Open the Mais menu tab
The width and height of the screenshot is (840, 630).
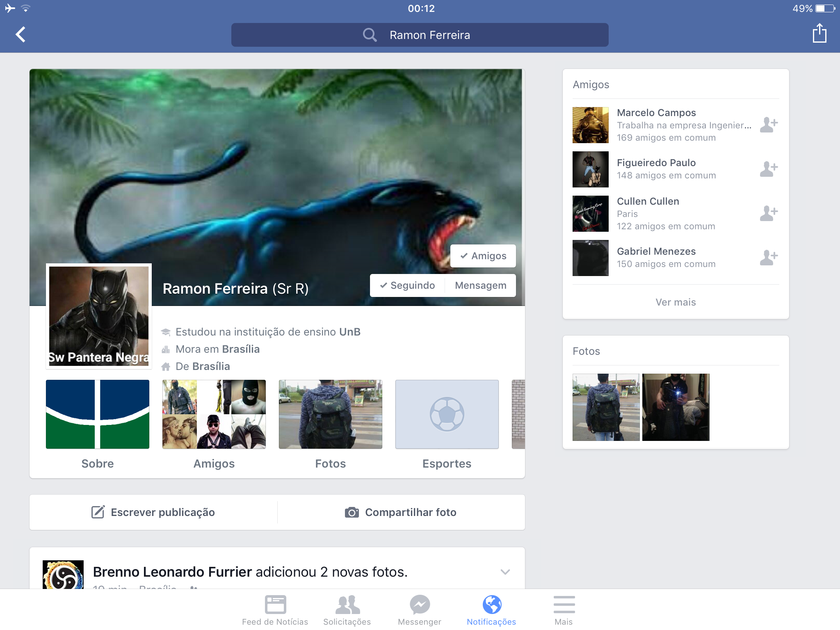pos(564,610)
